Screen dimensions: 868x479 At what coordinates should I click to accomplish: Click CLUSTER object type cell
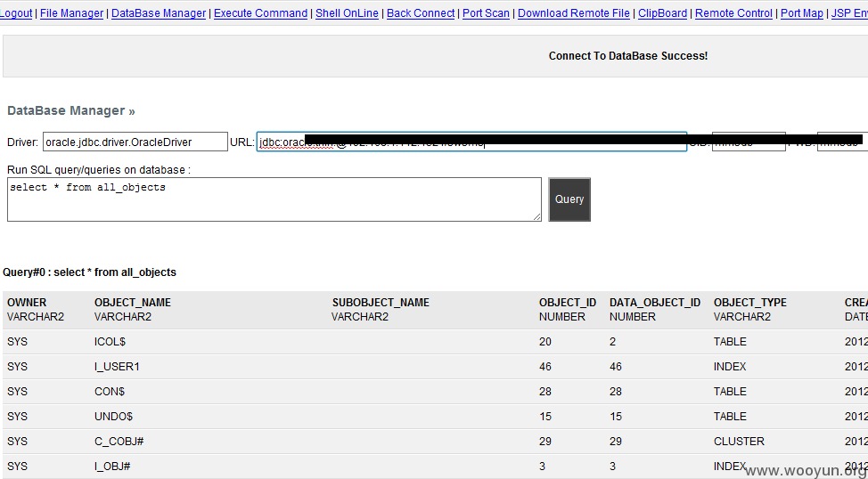(739, 442)
